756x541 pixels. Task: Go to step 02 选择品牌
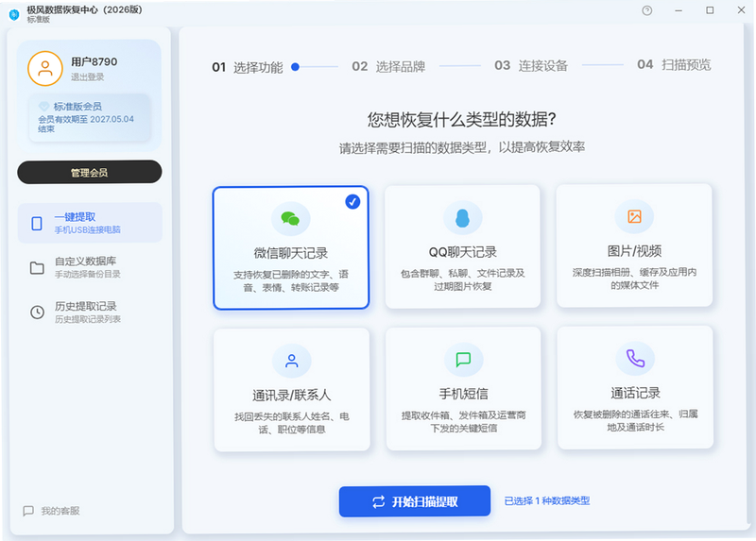click(388, 66)
